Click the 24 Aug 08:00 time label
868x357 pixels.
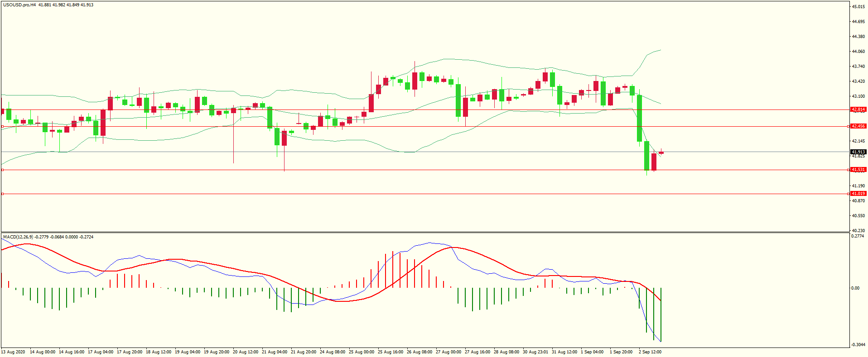click(x=333, y=352)
